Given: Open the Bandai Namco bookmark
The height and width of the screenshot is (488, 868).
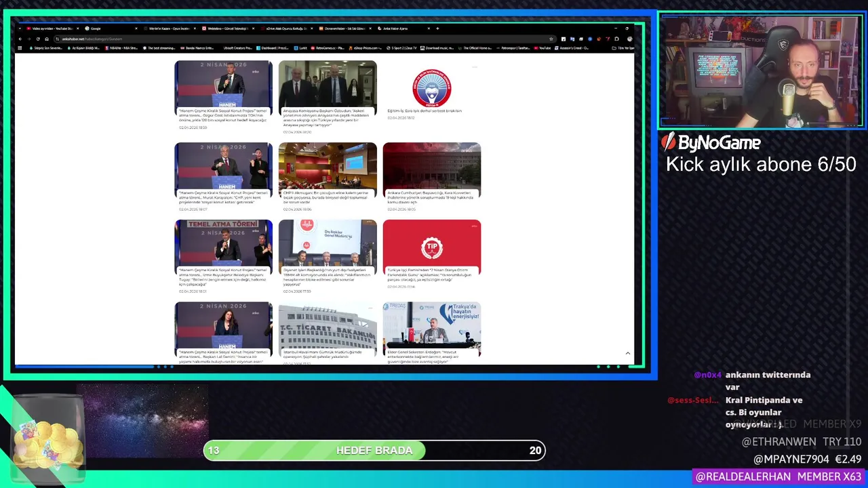Looking at the screenshot, I should 197,48.
